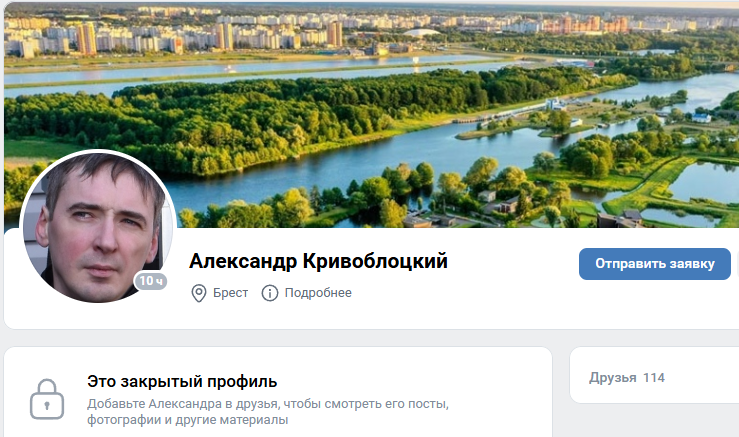The image size is (739, 437).
Task: Click the friends count "114"
Action: coord(654,378)
